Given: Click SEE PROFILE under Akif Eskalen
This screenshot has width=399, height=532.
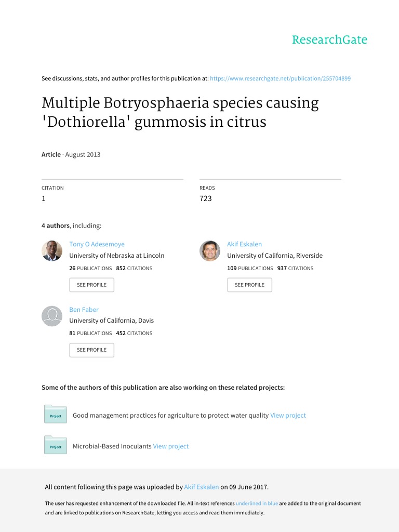Looking at the screenshot, I should pyautogui.click(x=249, y=285).
